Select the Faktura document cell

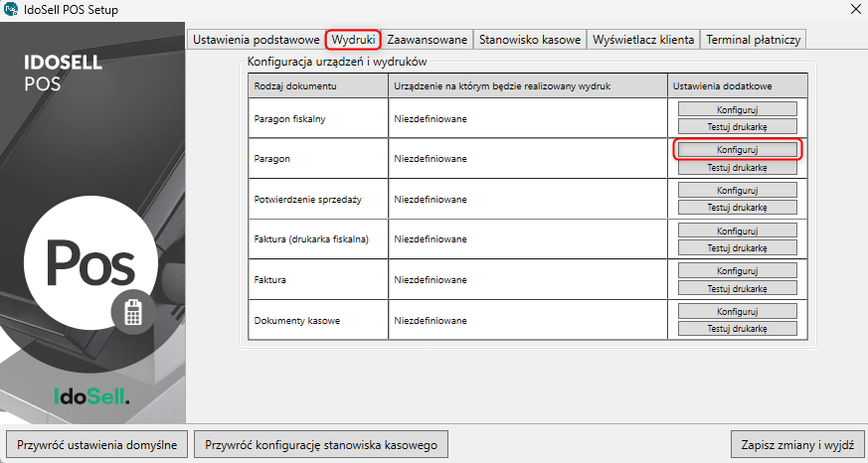(x=318, y=280)
